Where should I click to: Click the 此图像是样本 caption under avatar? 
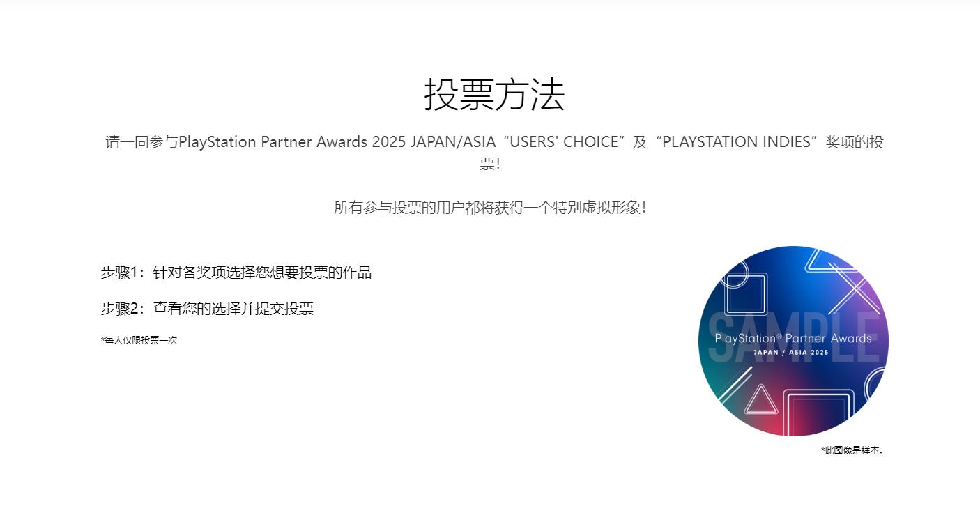[852, 451]
